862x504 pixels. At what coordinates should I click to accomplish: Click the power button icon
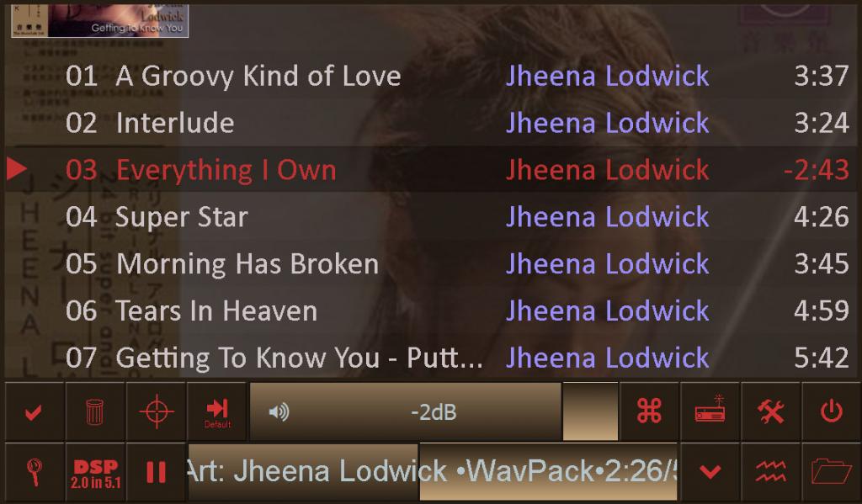(x=831, y=411)
